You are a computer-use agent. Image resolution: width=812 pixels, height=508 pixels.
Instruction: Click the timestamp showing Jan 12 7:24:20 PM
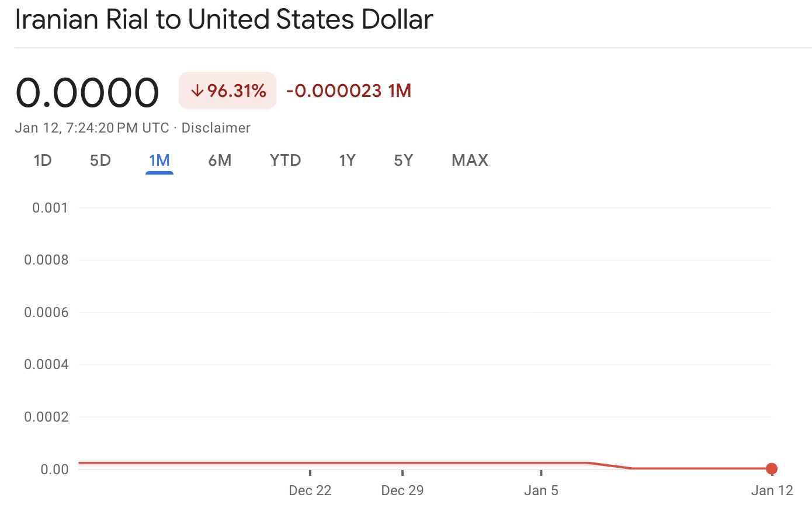click(91, 128)
